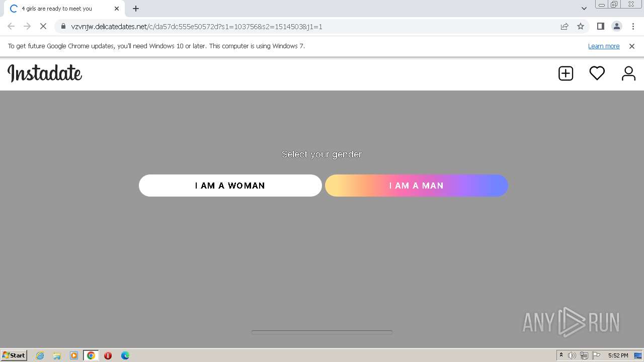Open Opera browser from taskbar

point(108,355)
